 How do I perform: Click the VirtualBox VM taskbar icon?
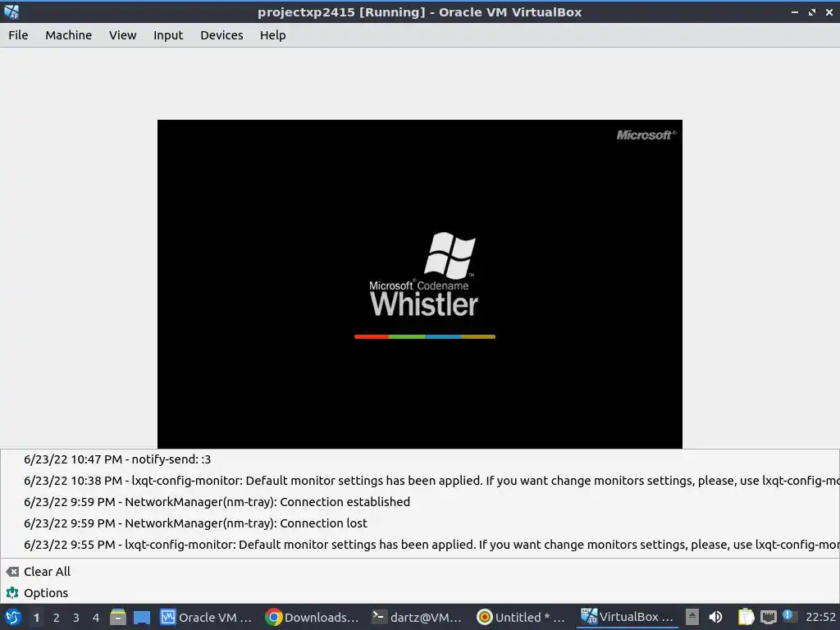pyautogui.click(x=589, y=617)
